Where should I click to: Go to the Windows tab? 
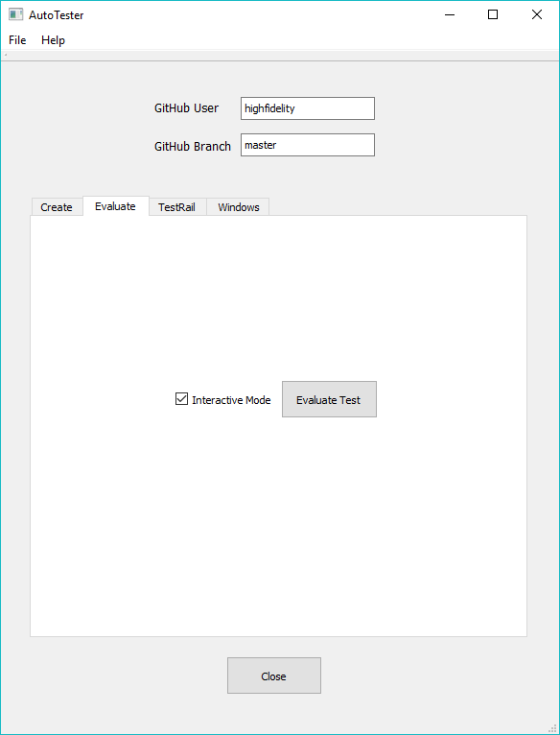click(x=239, y=207)
